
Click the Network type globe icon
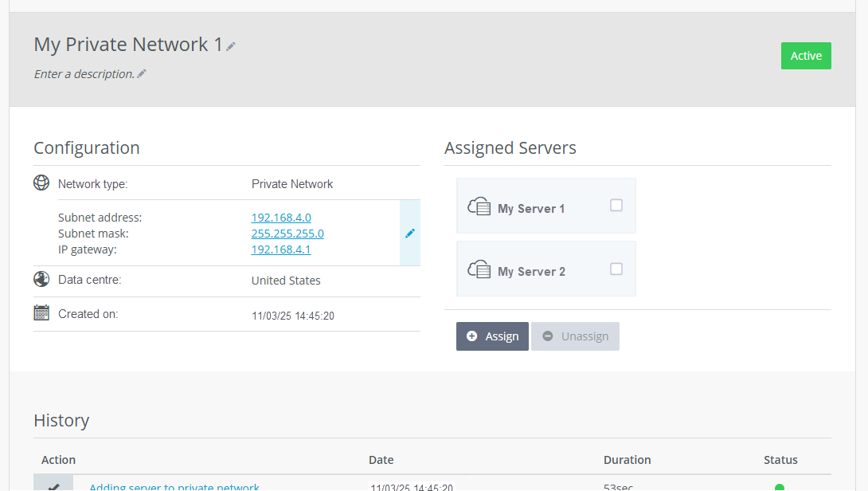41,183
